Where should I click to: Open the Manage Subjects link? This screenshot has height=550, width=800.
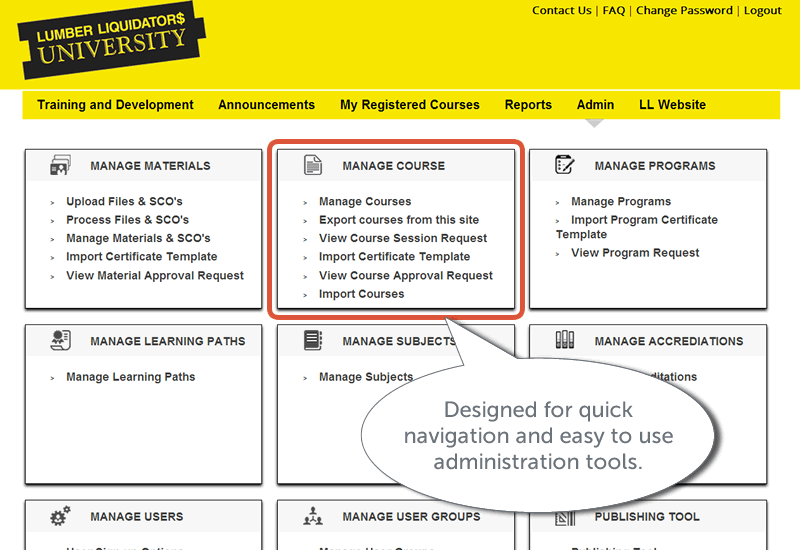(x=366, y=377)
